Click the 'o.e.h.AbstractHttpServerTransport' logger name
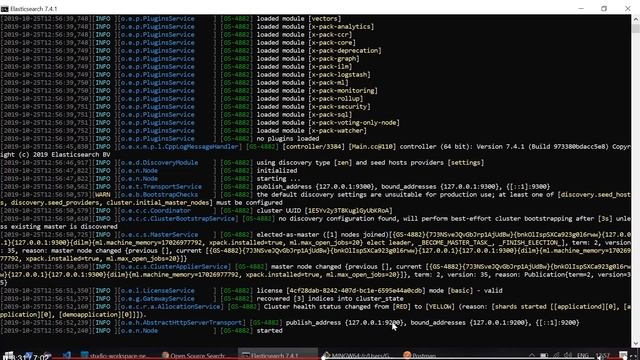The width and height of the screenshot is (640, 360). [x=181, y=322]
